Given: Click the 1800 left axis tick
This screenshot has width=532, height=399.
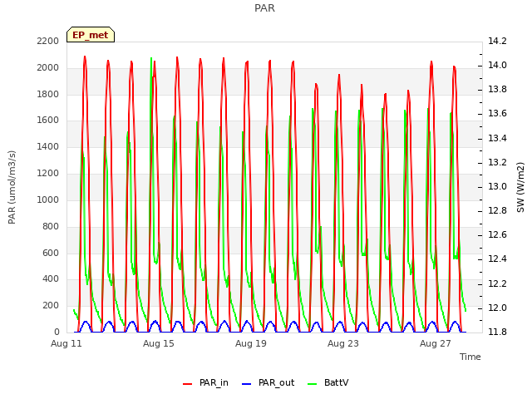Looking at the screenshot, I should pos(48,94).
